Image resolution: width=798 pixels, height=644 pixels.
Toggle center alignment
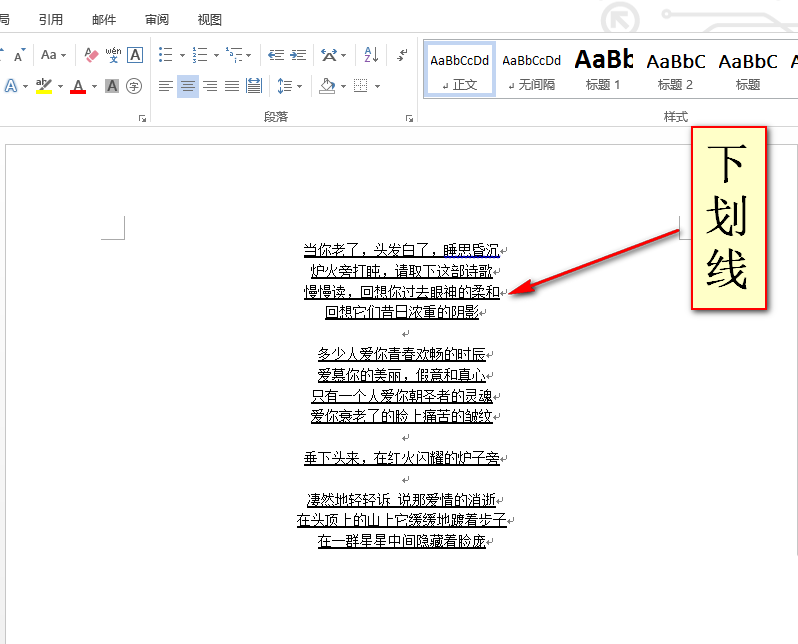[x=188, y=86]
